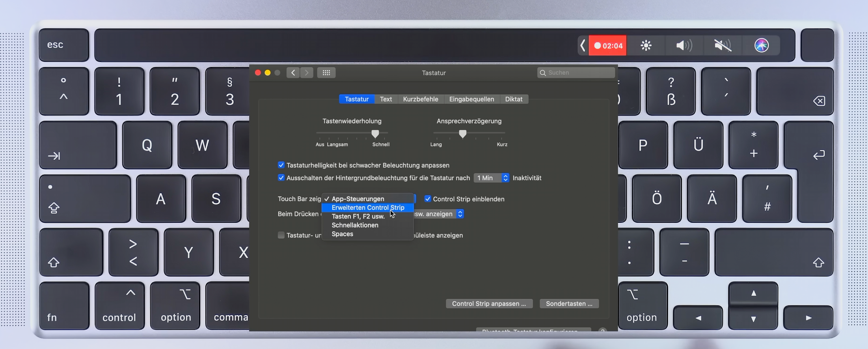Tap the Siri icon on Touch Bar
868x349 pixels.
tap(762, 45)
